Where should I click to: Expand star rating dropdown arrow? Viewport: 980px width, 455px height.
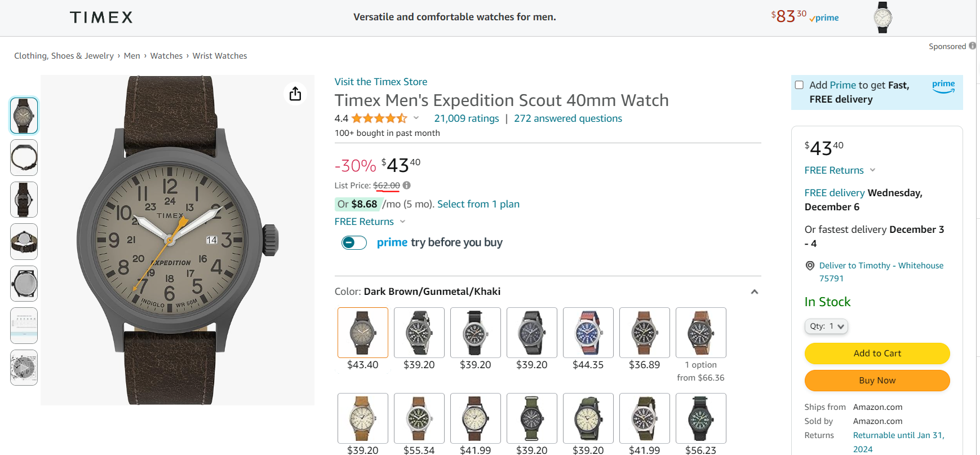416,118
